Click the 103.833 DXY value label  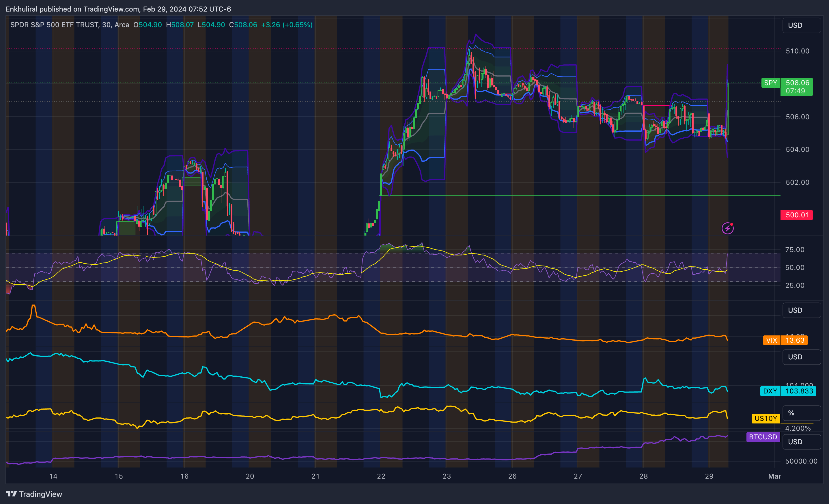tap(799, 391)
